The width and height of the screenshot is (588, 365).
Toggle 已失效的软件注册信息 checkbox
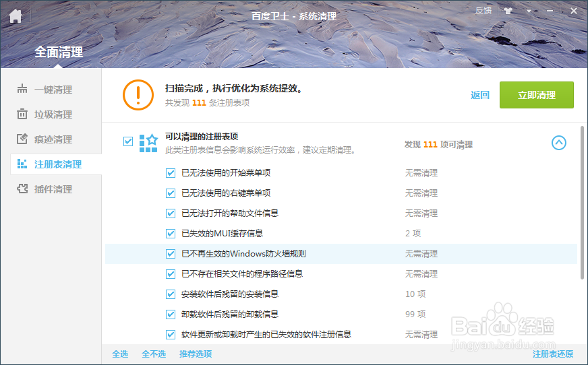pos(171,335)
